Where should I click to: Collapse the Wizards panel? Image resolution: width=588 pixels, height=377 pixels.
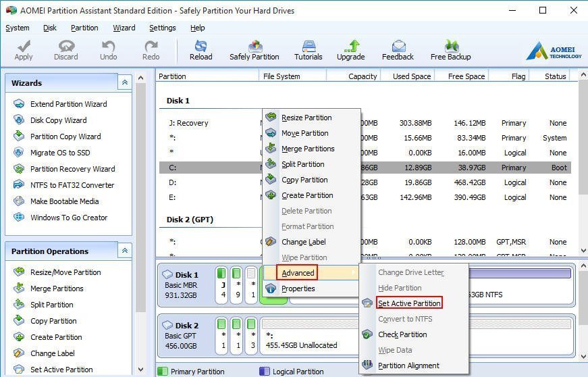[125, 82]
